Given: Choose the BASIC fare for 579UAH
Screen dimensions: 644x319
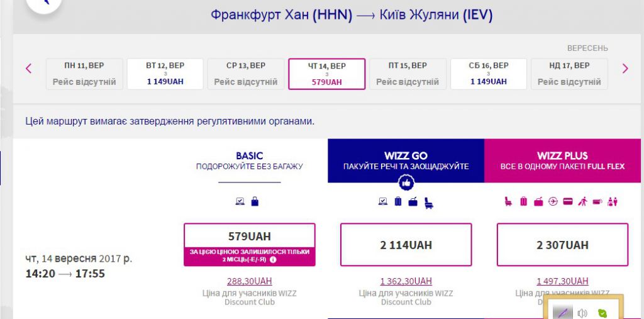Looking at the screenshot, I should coord(249,237).
